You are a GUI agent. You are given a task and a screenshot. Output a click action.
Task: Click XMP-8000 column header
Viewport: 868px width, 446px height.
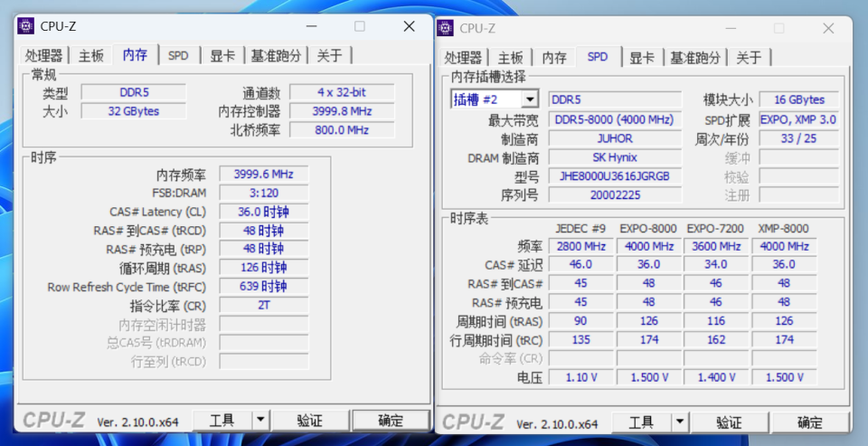[784, 229]
